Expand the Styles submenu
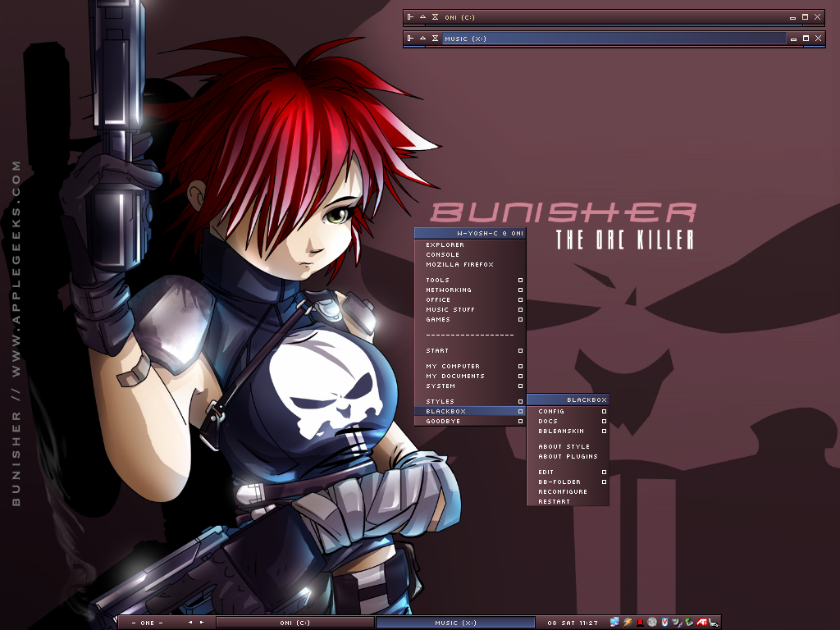The height and width of the screenshot is (630, 840). (x=470, y=401)
